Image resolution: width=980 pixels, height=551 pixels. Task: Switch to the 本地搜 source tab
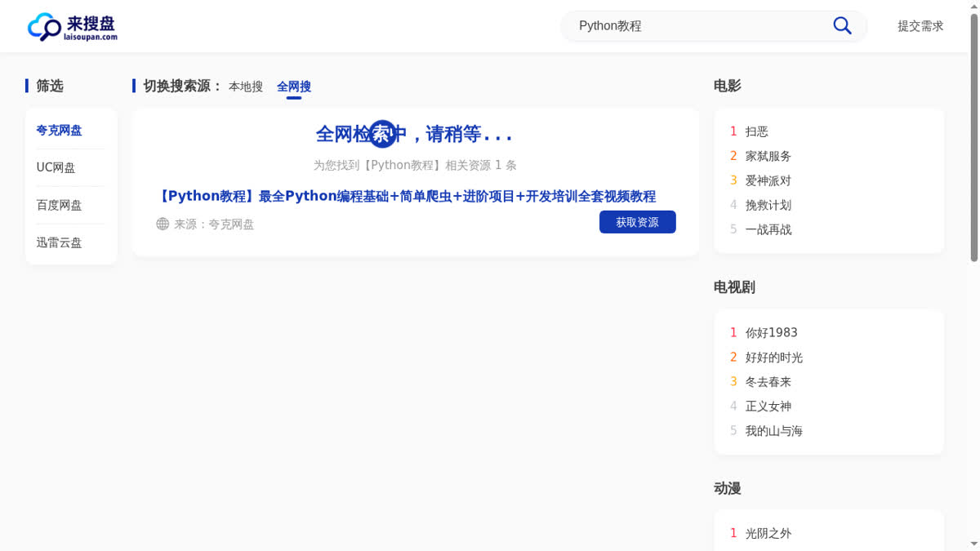(x=246, y=87)
